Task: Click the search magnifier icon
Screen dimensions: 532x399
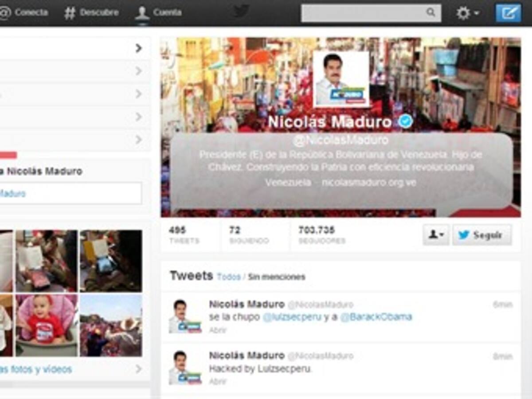Action: coord(430,12)
